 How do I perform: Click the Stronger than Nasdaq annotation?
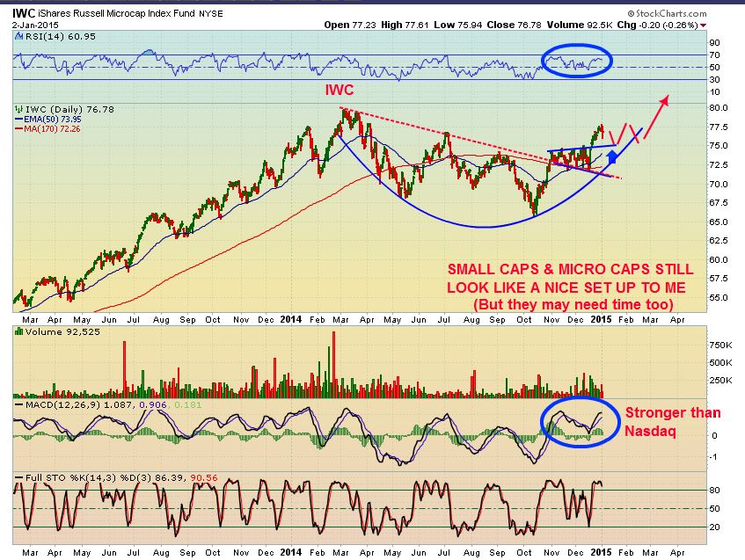672,422
